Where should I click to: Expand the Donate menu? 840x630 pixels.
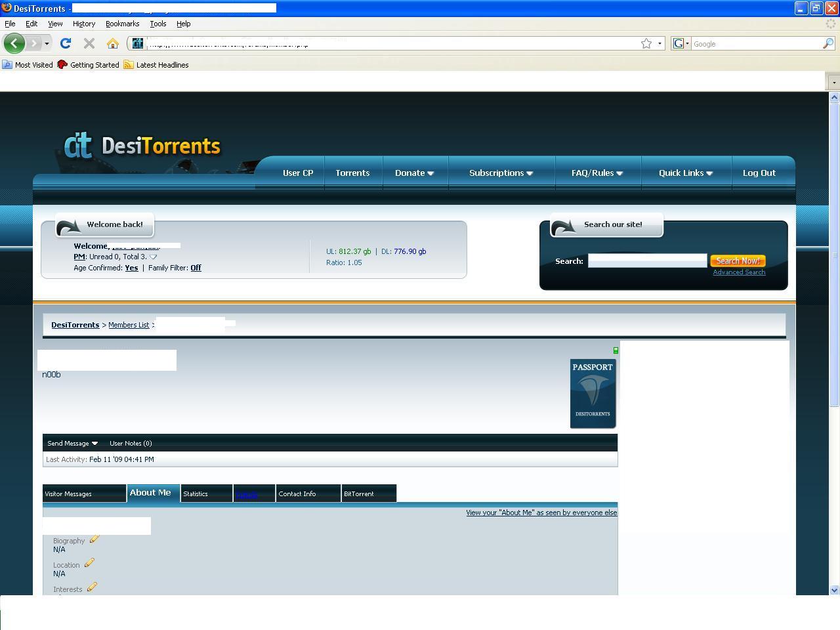point(415,173)
